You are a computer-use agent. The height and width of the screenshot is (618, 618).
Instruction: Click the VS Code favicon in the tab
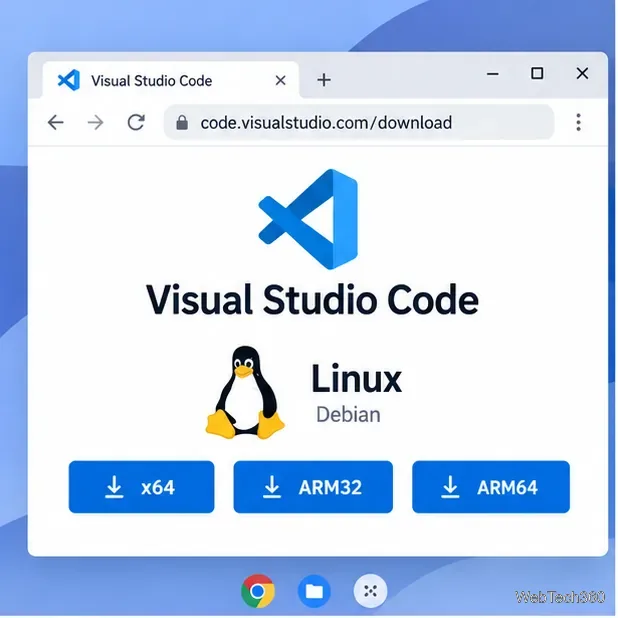coord(69,80)
